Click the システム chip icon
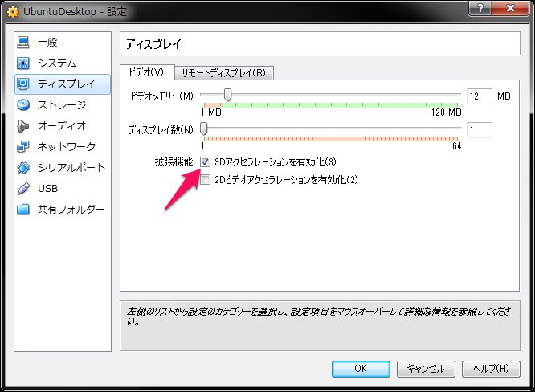 click(22, 63)
